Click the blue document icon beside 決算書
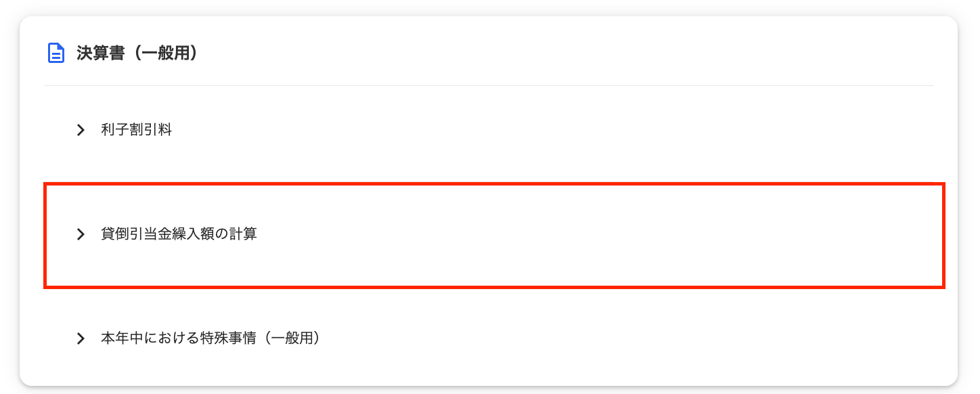The height and width of the screenshot is (394, 980). [x=55, y=53]
